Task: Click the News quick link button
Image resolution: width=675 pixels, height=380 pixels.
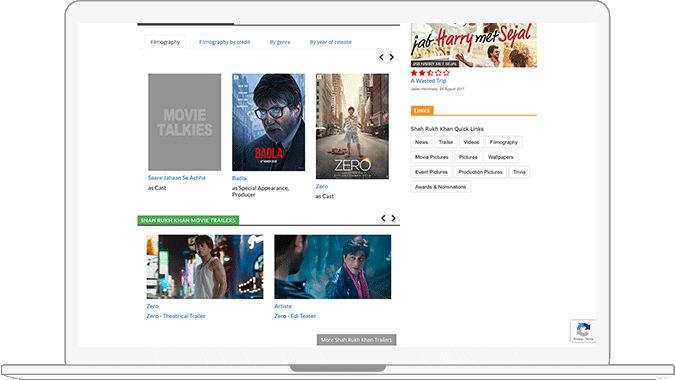Action: pos(421,142)
